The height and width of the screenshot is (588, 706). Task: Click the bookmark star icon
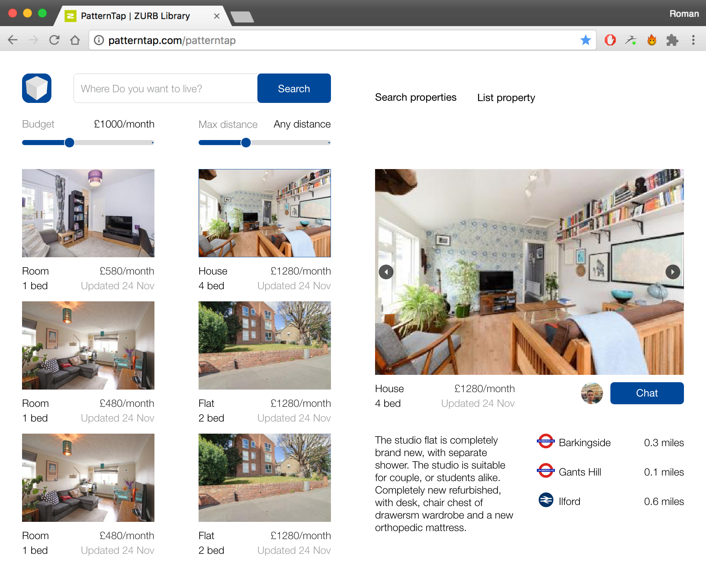585,40
